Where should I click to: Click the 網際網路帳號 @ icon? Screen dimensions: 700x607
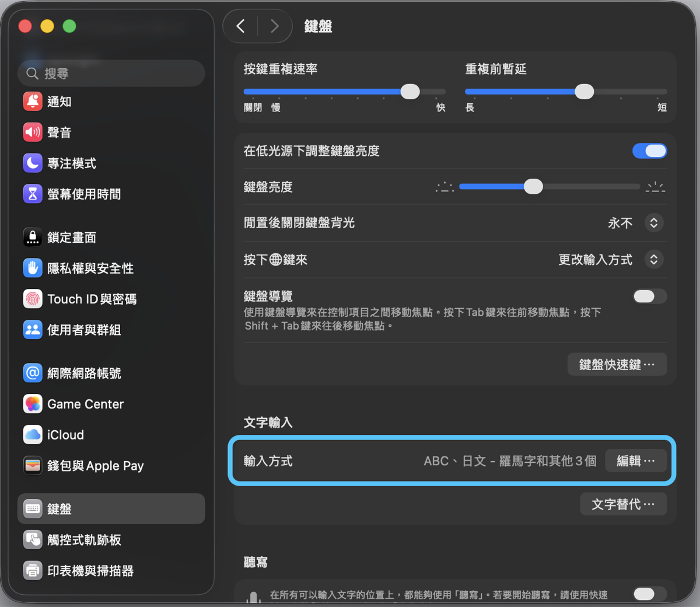pos(33,373)
